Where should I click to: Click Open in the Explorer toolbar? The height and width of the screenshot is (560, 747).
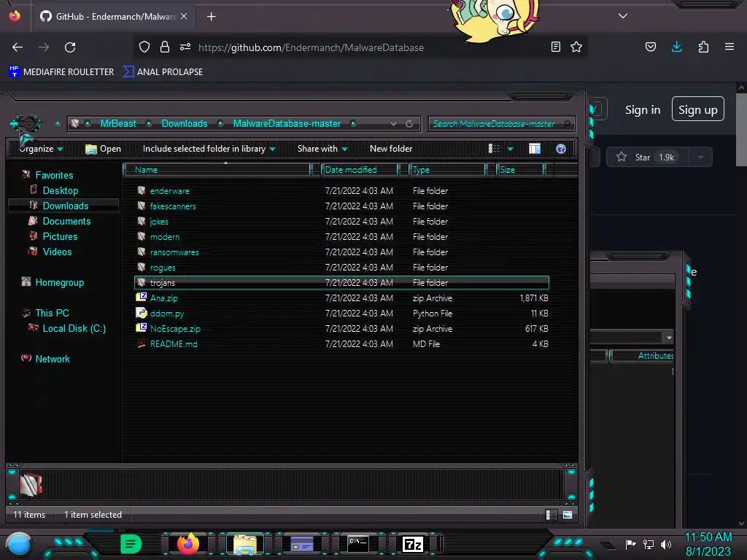tap(104, 149)
